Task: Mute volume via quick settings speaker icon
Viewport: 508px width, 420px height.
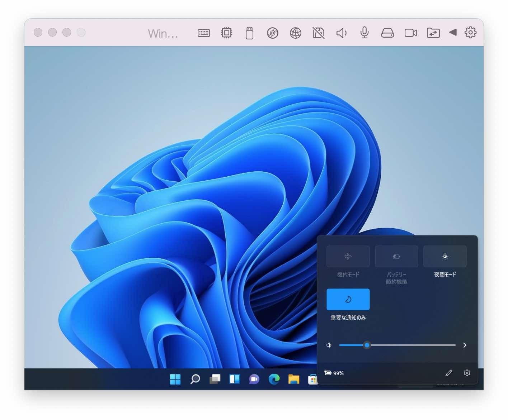Action: click(329, 345)
